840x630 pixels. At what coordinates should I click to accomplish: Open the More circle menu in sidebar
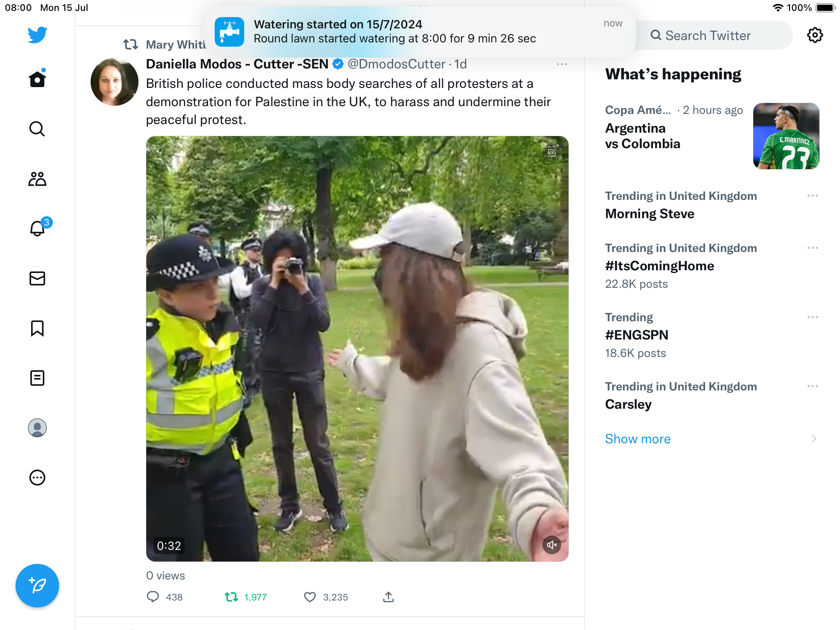(37, 478)
